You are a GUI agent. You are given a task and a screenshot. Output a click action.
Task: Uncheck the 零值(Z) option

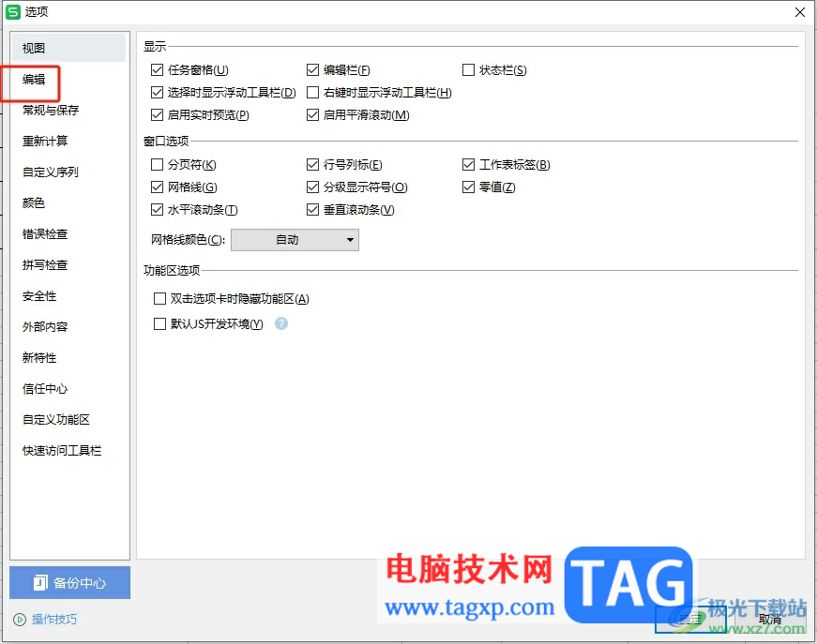click(468, 187)
